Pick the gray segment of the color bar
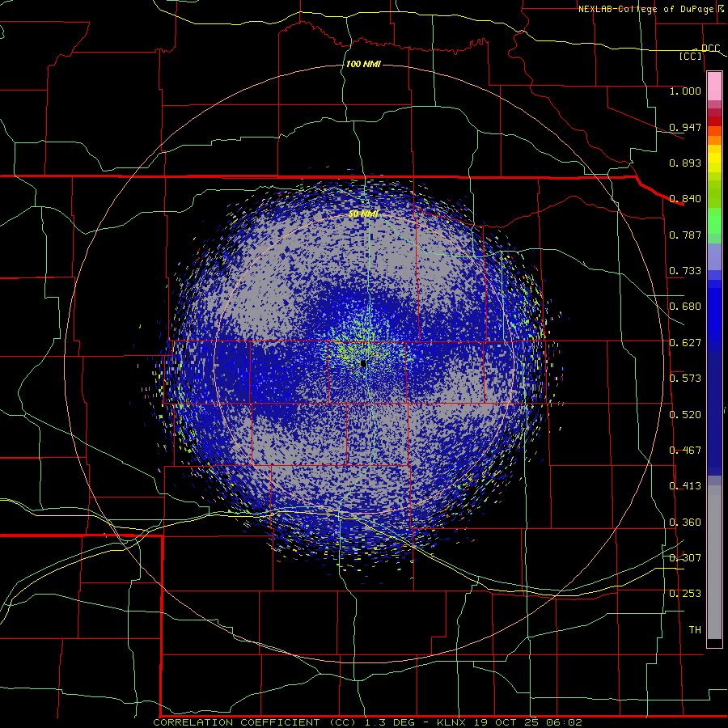 click(714, 562)
